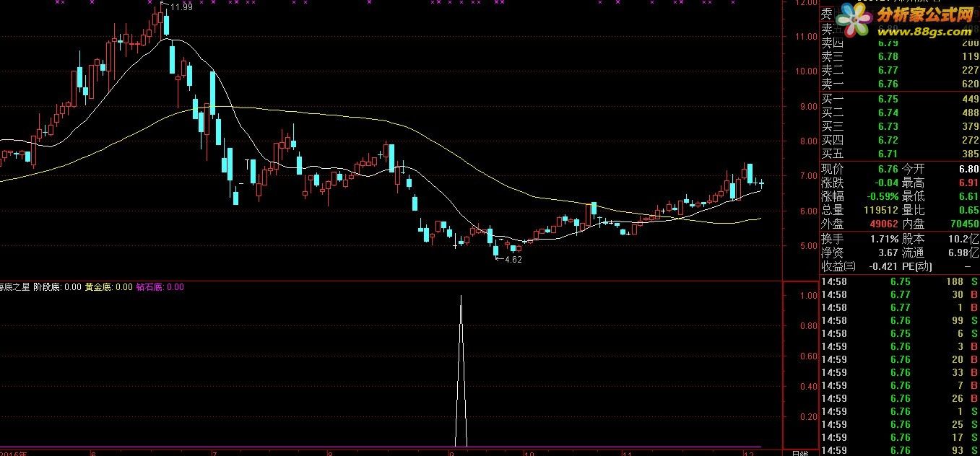Click the 0.20 indicator axis label
The image size is (980, 456).
pos(809,417)
